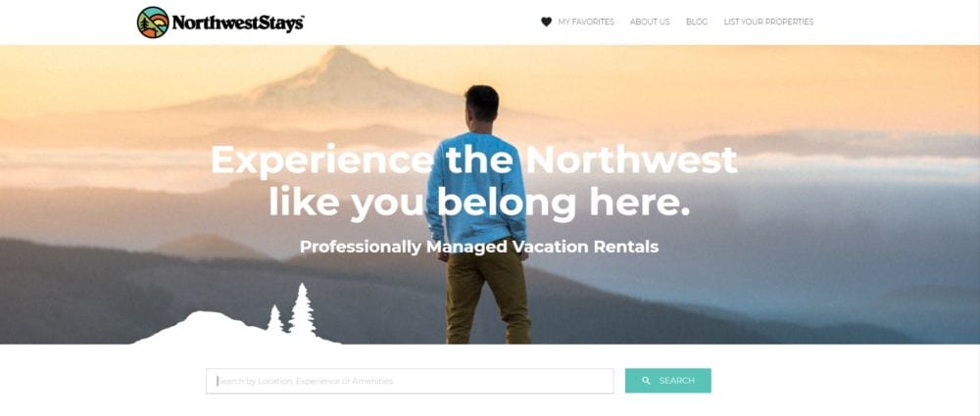Click the magnifier icon in Search button
The image size is (980, 416).
coord(646,381)
